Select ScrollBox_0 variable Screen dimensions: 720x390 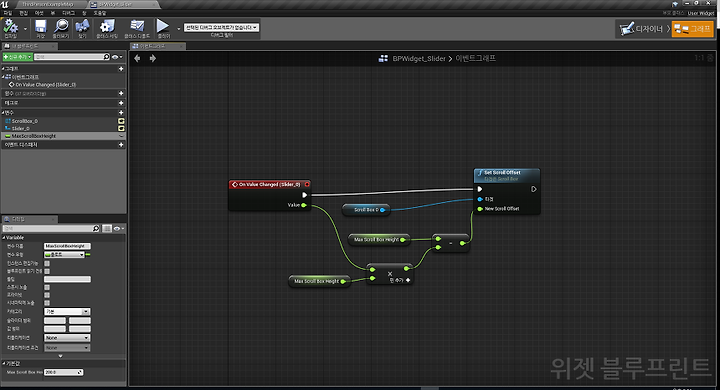[x=25, y=121]
